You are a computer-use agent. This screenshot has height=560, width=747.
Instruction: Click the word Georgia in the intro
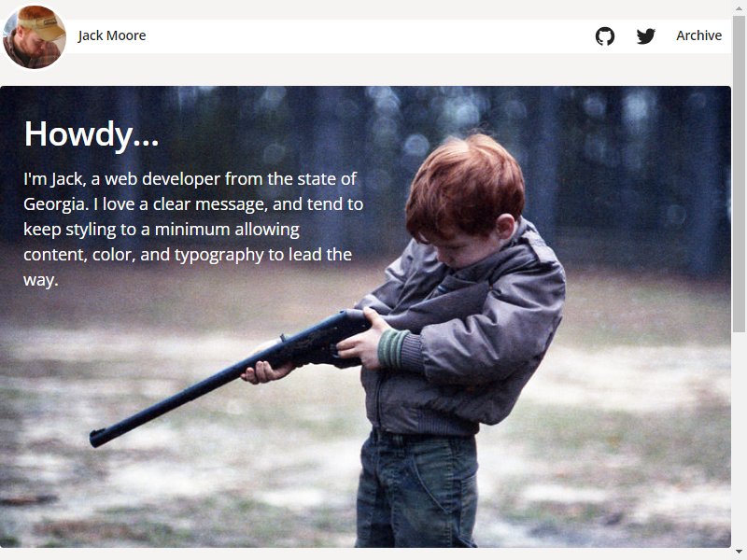click(x=56, y=204)
